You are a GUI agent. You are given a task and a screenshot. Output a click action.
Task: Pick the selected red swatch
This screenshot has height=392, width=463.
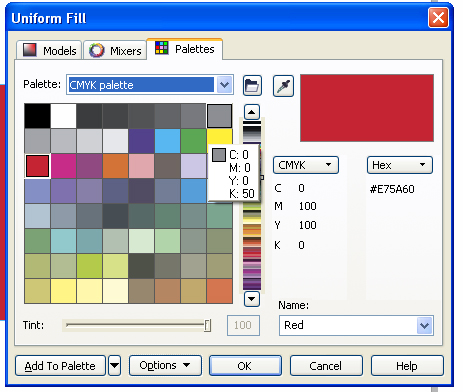click(37, 166)
